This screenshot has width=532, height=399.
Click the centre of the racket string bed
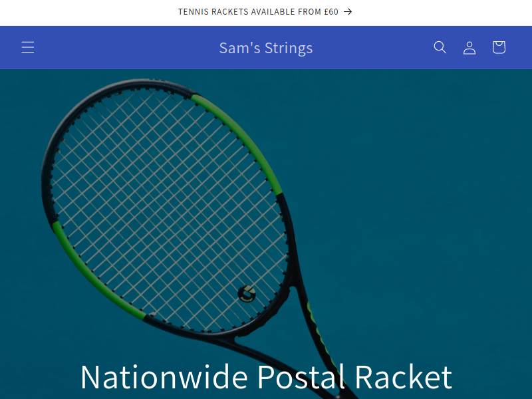click(170, 209)
